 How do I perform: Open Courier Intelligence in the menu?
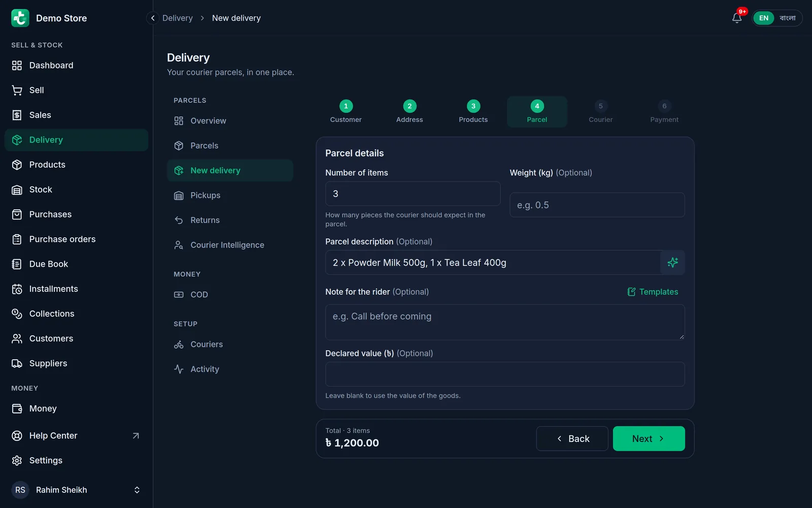click(x=230, y=245)
